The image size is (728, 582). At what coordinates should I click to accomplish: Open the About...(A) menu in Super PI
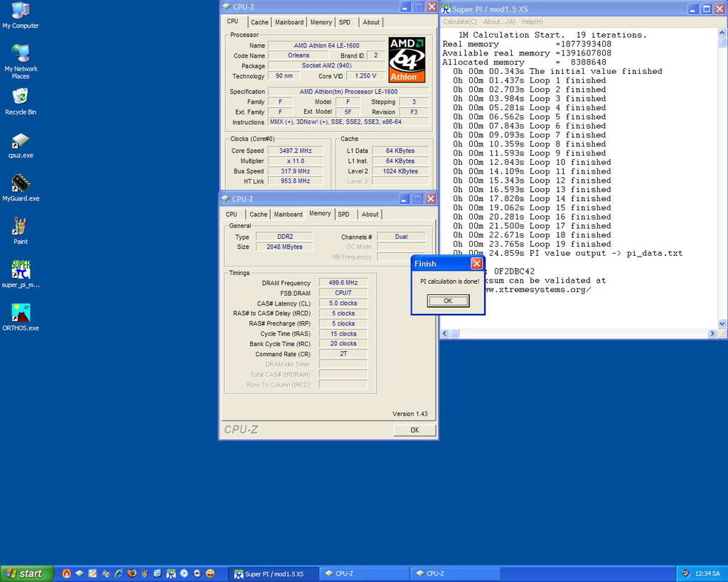(x=499, y=22)
